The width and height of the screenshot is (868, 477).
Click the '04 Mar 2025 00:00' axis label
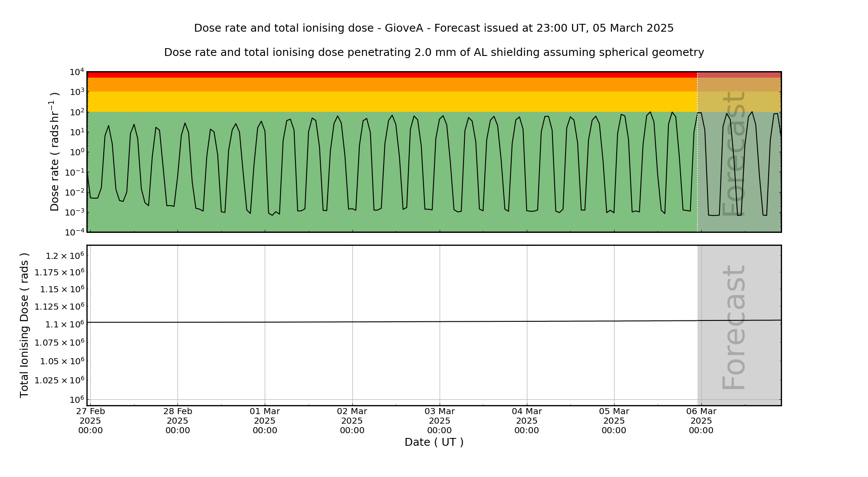click(527, 421)
